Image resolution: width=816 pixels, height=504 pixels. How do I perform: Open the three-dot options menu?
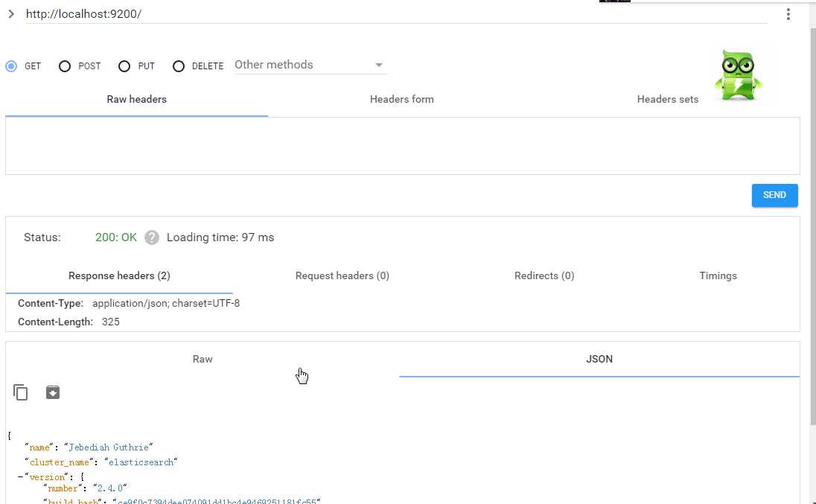click(788, 14)
